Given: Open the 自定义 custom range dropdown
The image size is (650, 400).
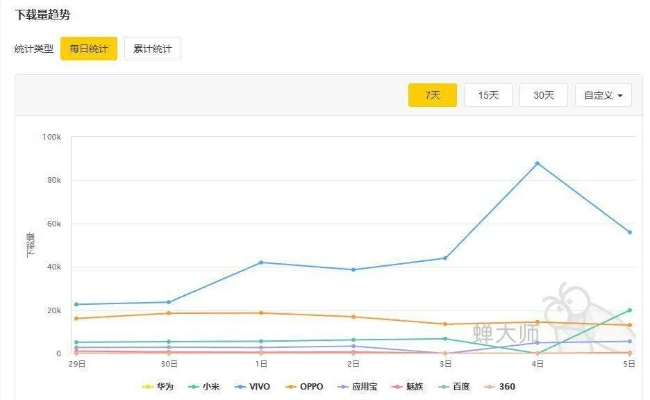Looking at the screenshot, I should click(607, 95).
